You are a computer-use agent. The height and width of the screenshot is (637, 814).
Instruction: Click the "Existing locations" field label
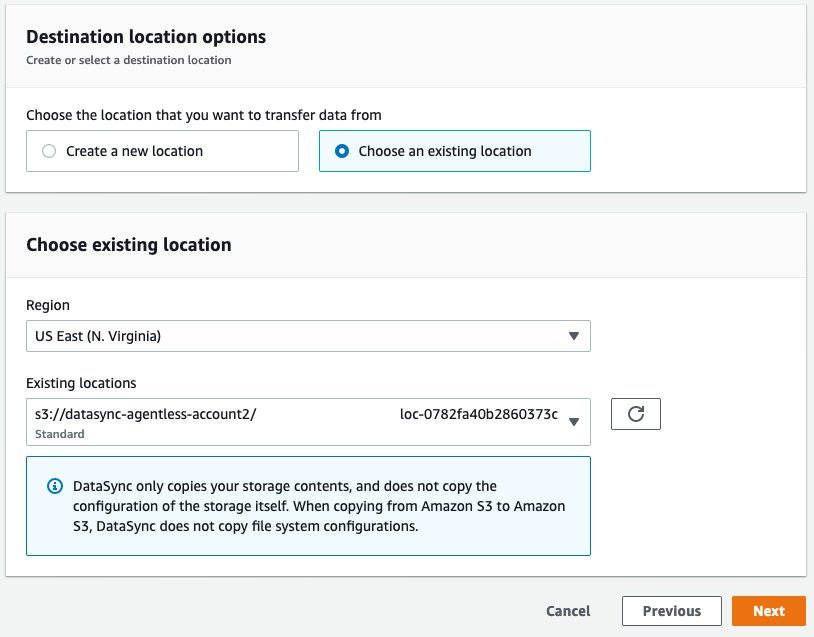tap(81, 383)
